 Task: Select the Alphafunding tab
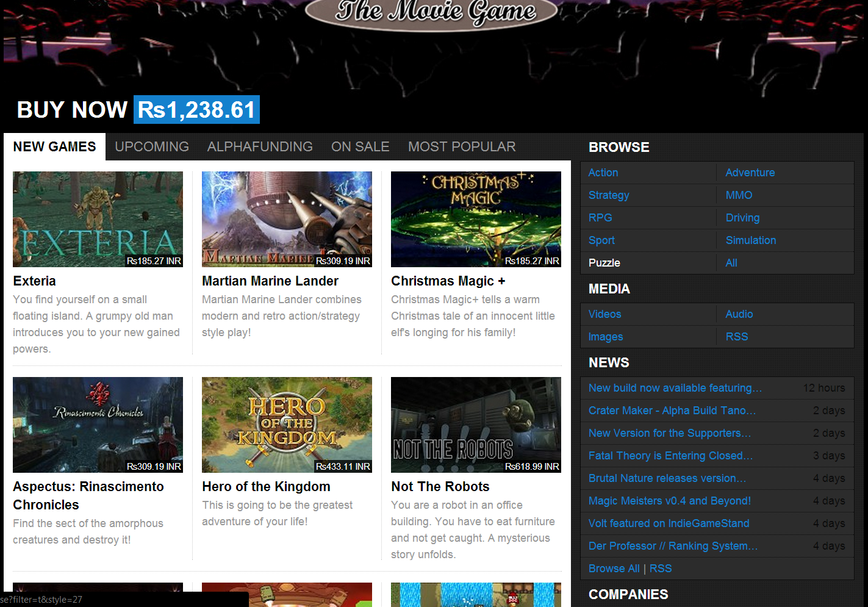pyautogui.click(x=260, y=147)
